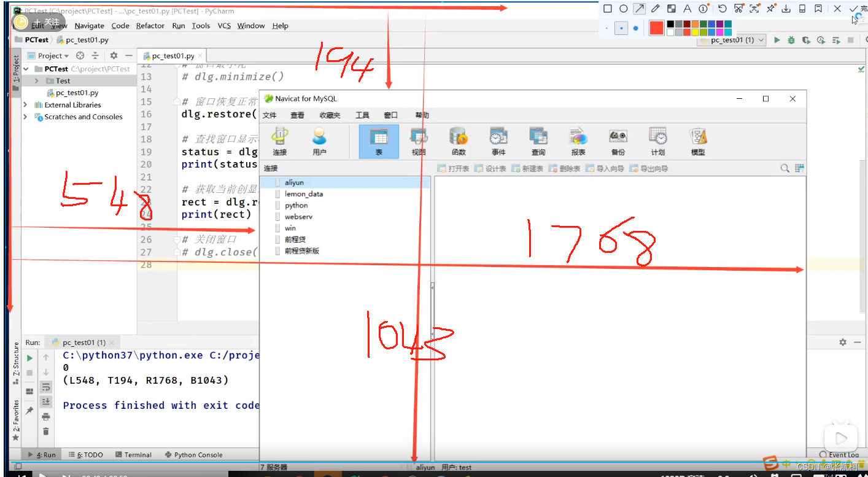
Task: Pick the black color swatch
Action: (x=670, y=24)
